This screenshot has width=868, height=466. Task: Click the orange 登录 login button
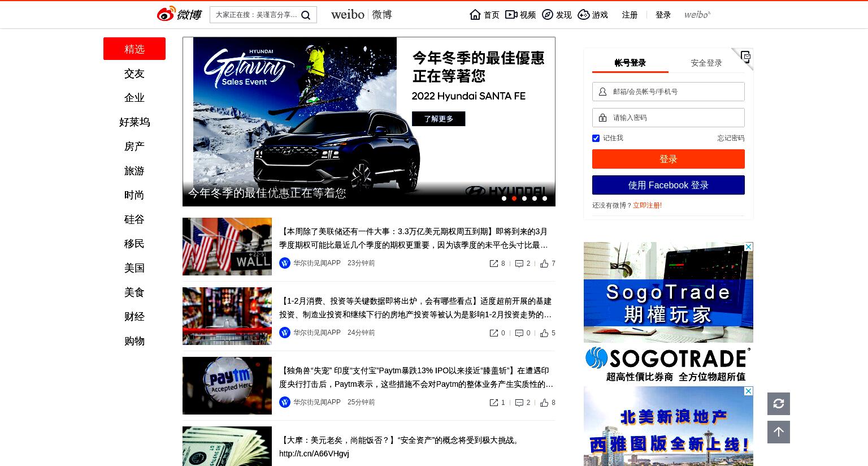(669, 159)
